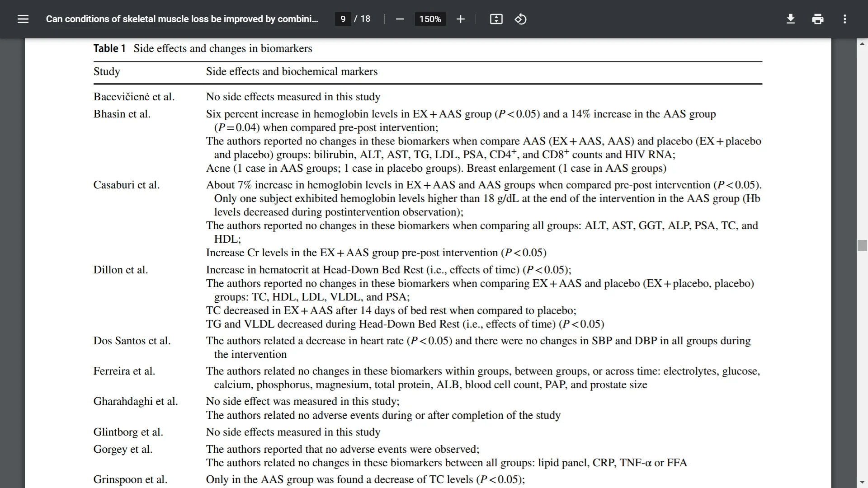Screen dimensions: 868x488
Task: Click 'no adverse events were observed' Gorgey line
Action: [343, 449]
